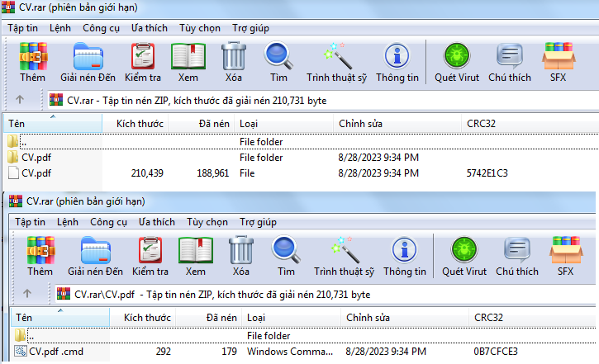Sort by Chỉnh sửa column in lower window

pos(405,318)
